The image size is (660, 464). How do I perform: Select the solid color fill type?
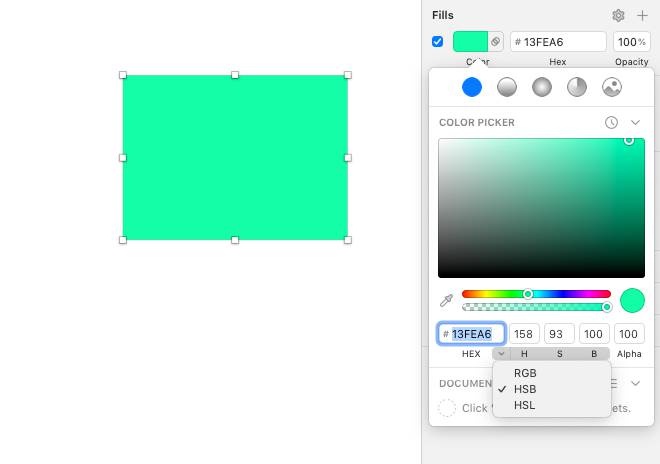coord(472,87)
